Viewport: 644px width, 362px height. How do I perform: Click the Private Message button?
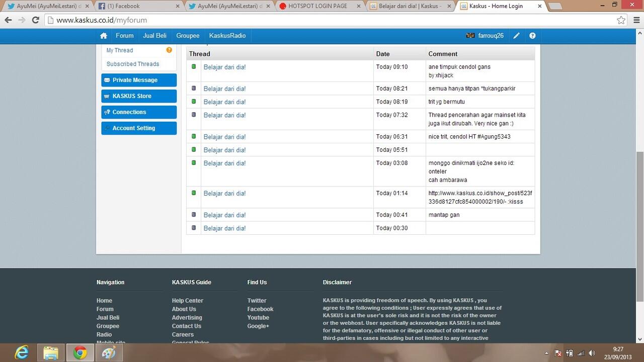tap(139, 80)
